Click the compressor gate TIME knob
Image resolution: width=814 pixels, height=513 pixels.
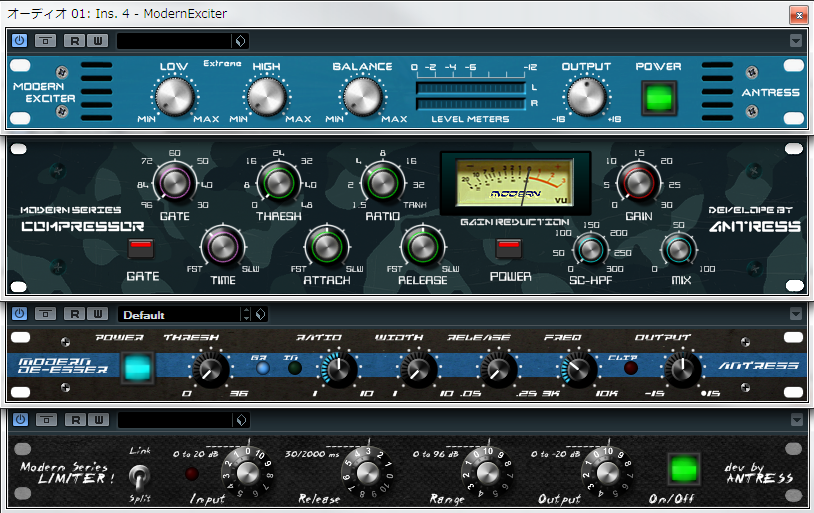coord(223,247)
